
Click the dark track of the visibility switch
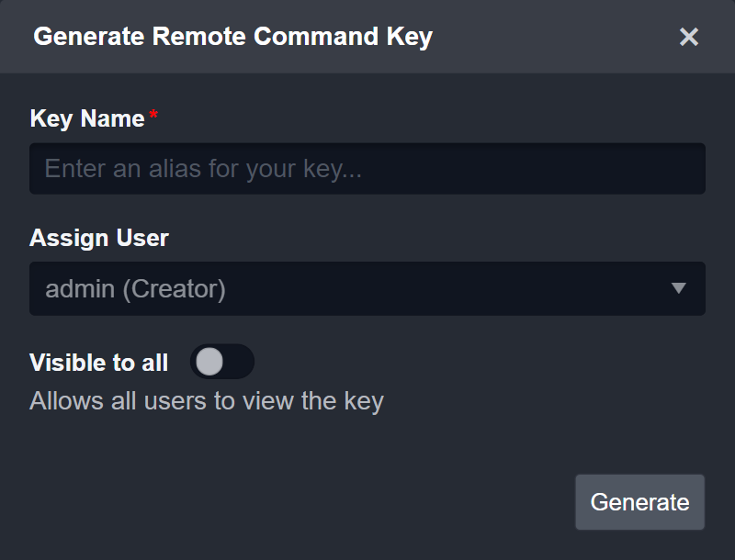[239, 363]
